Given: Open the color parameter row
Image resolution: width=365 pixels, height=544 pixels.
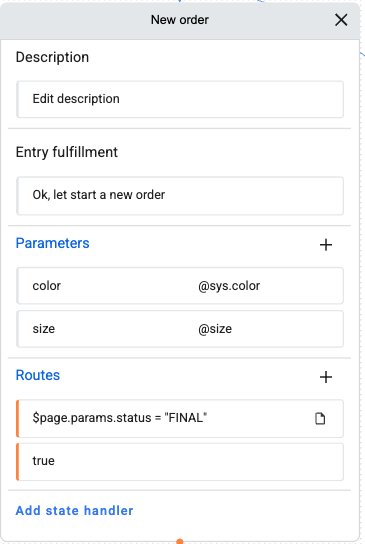Looking at the screenshot, I should pyautogui.click(x=180, y=286).
